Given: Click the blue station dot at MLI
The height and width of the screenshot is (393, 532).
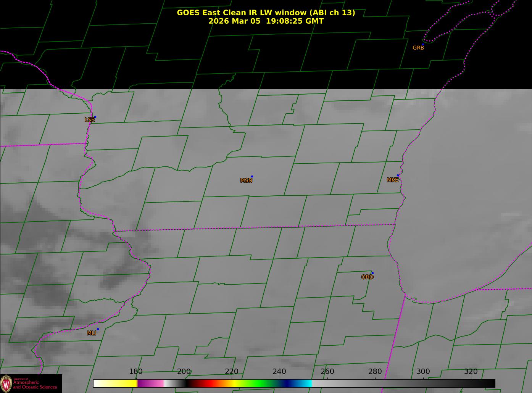Looking at the screenshot, I should coord(98,329).
